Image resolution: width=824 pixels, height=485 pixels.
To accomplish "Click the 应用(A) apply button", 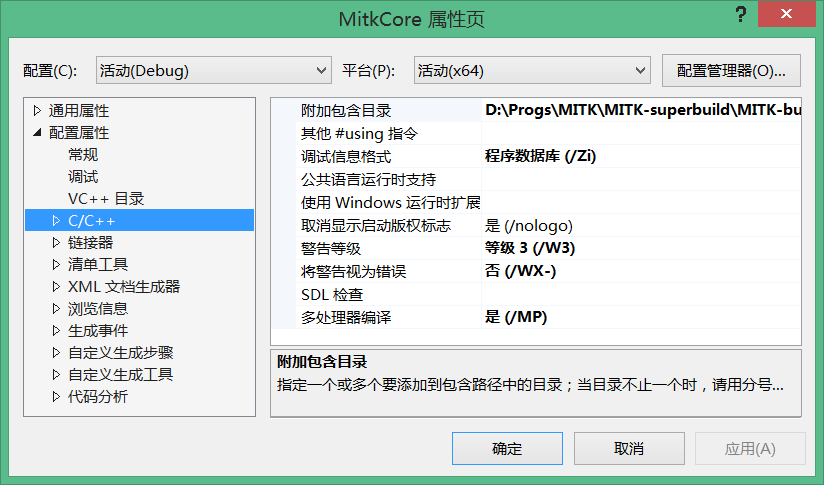I will 750,449.
